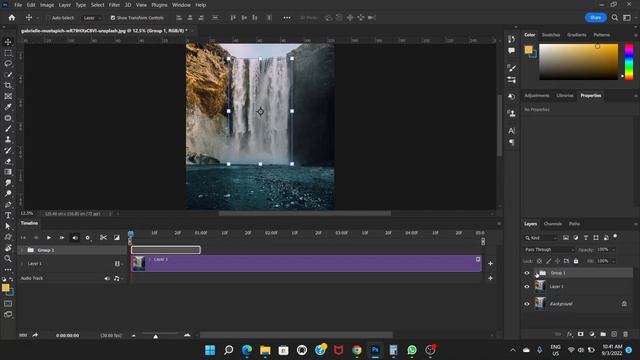
Task: Select the Zoom tool in toolbar
Action: click(8, 258)
